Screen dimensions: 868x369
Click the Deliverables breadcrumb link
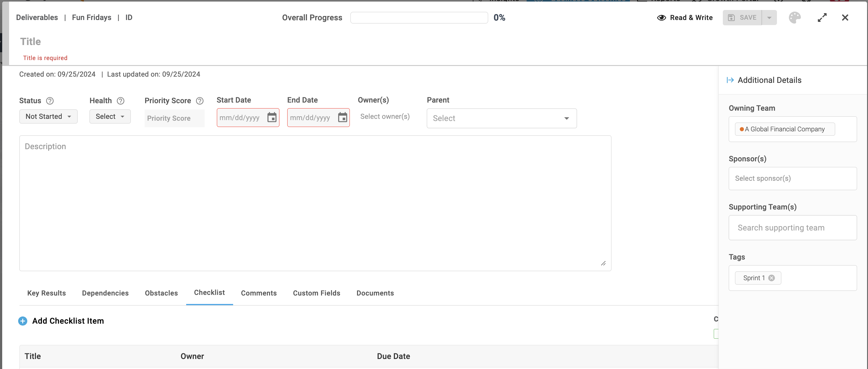37,18
